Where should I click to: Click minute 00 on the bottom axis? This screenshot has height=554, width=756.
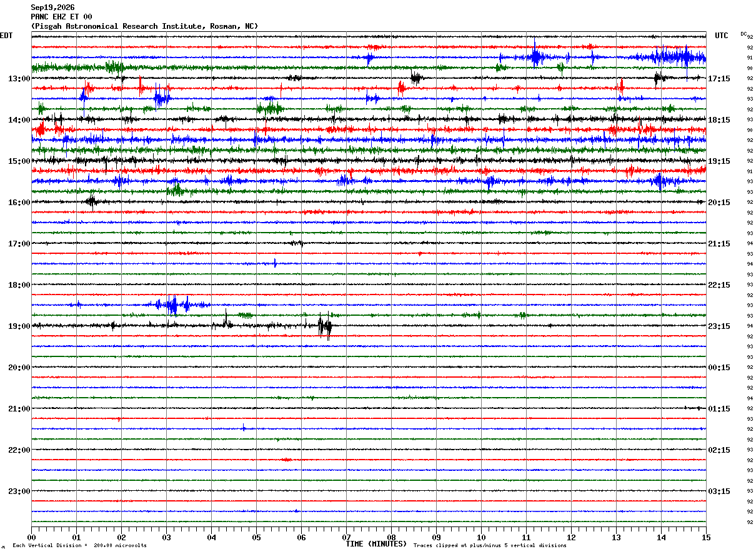pos(31,537)
